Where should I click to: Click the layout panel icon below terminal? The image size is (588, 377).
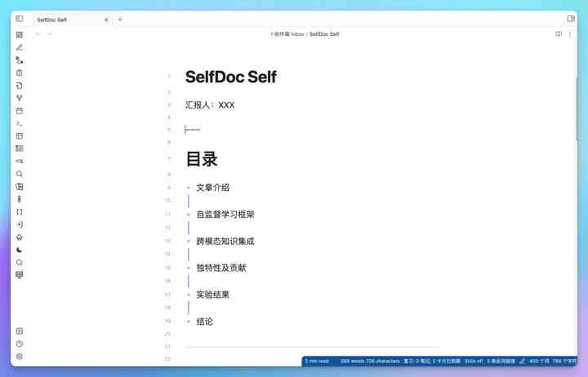click(x=20, y=136)
